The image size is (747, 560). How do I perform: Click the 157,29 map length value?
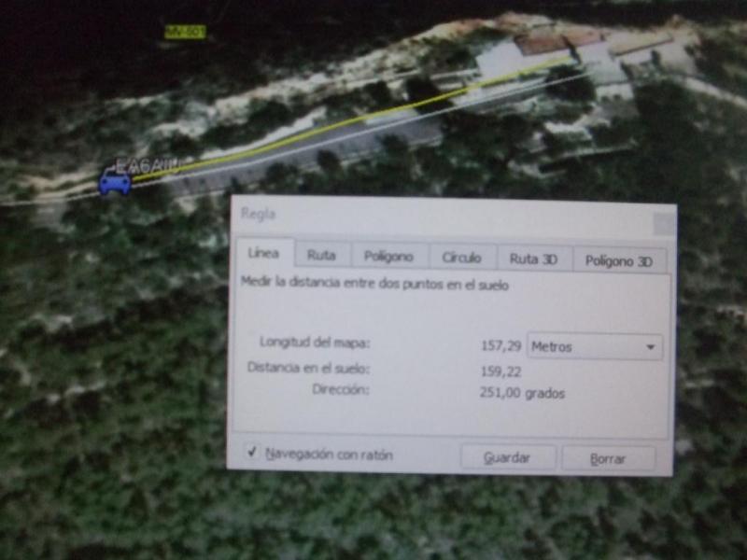(x=500, y=345)
